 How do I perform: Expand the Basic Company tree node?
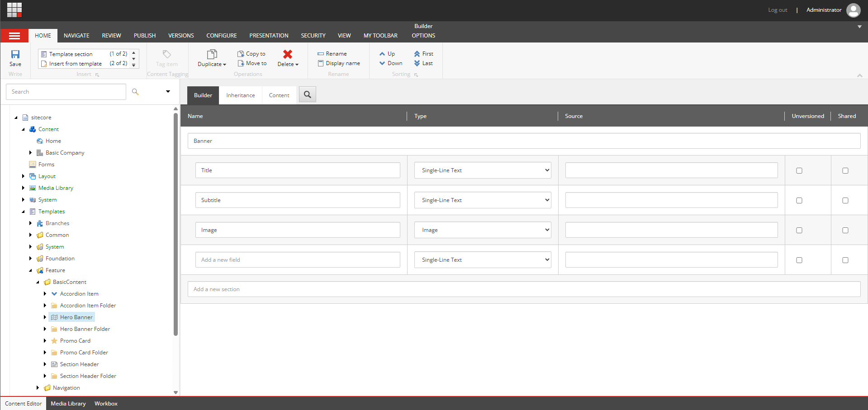pos(30,153)
